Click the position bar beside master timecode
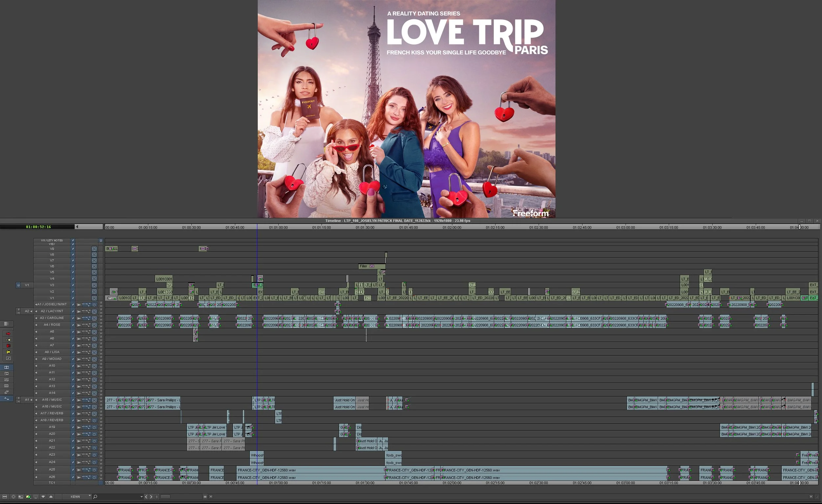The height and width of the screenshot is (504, 822). (x=89, y=227)
